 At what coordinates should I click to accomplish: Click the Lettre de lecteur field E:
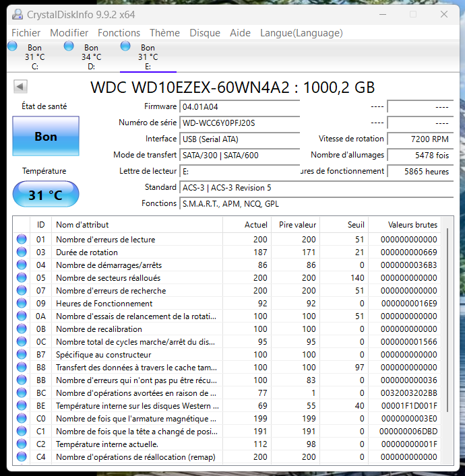pyautogui.click(x=239, y=171)
